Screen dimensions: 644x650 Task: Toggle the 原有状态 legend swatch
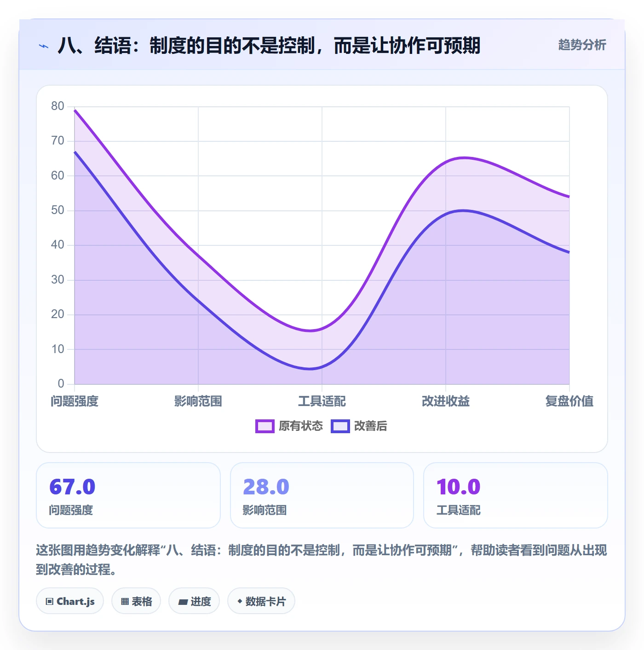click(x=265, y=426)
